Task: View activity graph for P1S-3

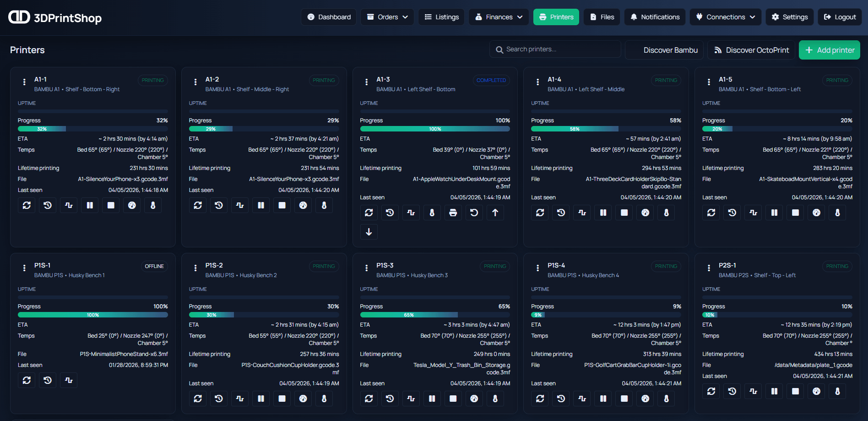Action: tap(411, 399)
